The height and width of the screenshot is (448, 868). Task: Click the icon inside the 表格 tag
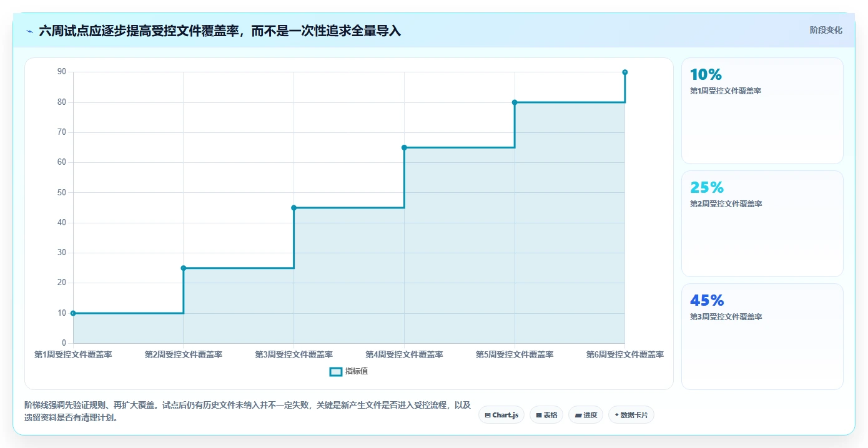click(x=539, y=416)
